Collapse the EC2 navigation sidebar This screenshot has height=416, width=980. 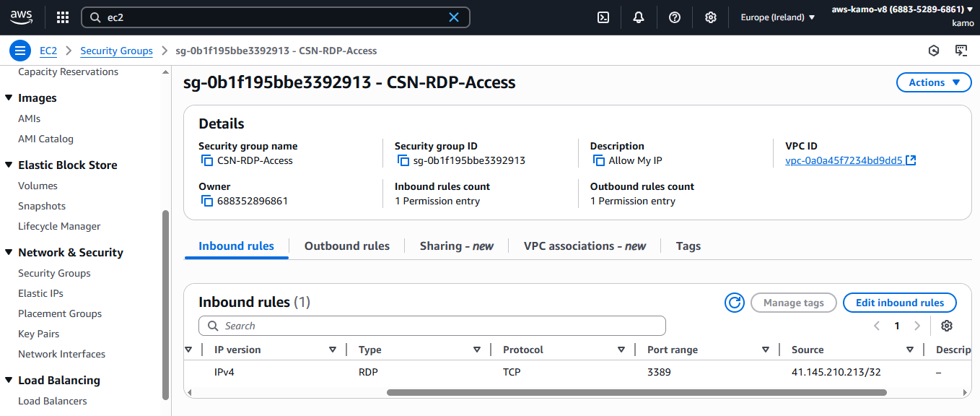click(x=20, y=50)
